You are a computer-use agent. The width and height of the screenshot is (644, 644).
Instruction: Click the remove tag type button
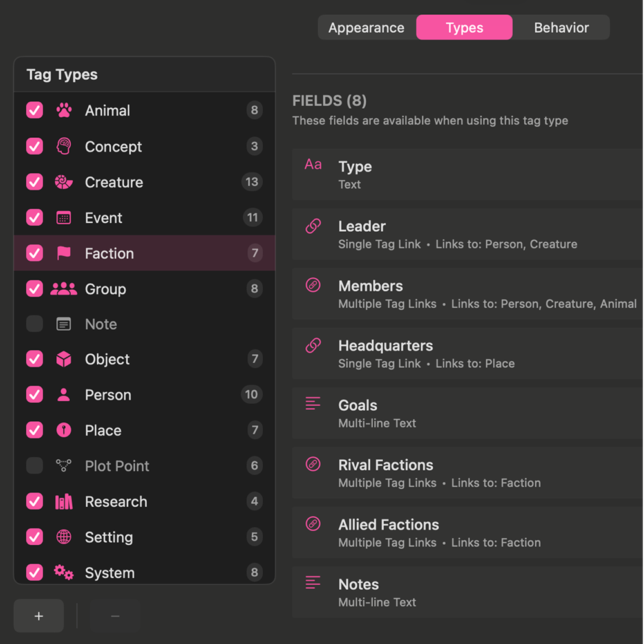click(x=115, y=616)
